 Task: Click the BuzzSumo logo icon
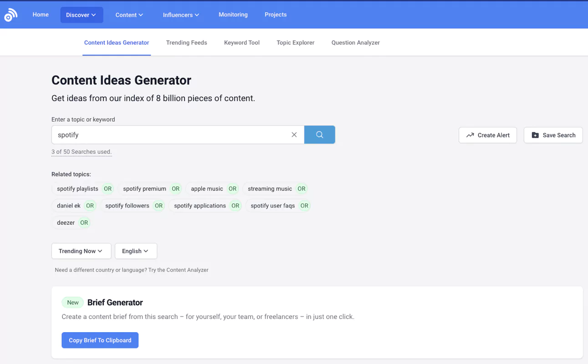pos(10,14)
